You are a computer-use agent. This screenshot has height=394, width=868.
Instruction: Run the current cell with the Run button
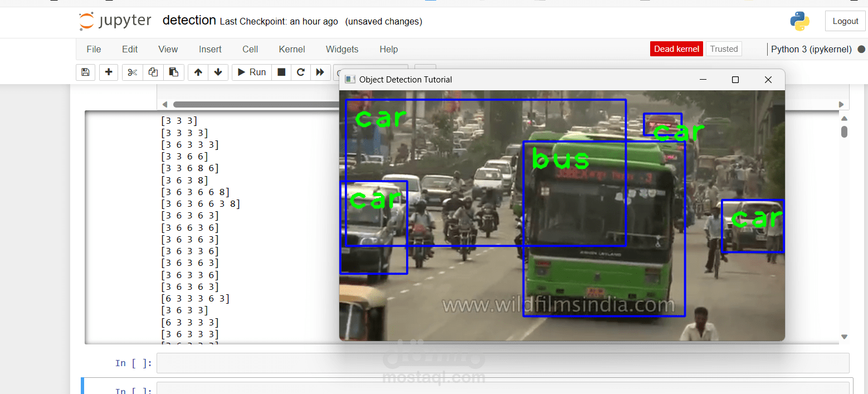[x=252, y=72]
